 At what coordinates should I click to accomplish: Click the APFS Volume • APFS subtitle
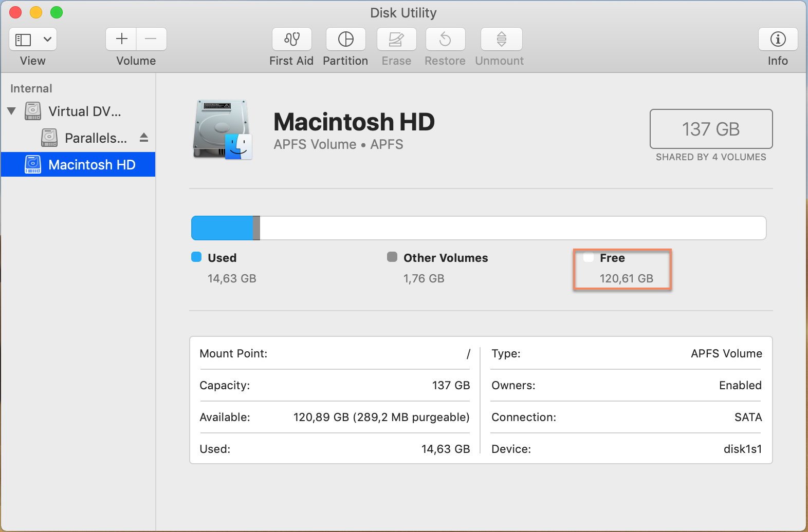click(338, 144)
